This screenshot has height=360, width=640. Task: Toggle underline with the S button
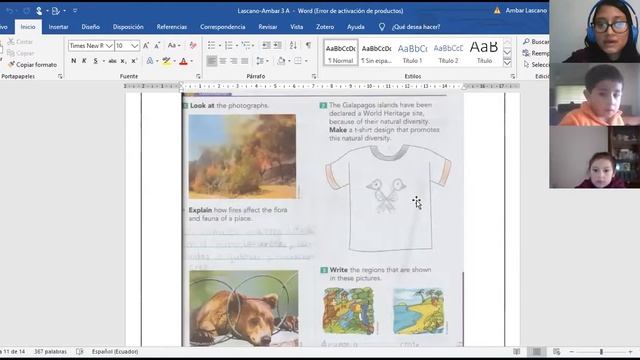(x=96, y=61)
